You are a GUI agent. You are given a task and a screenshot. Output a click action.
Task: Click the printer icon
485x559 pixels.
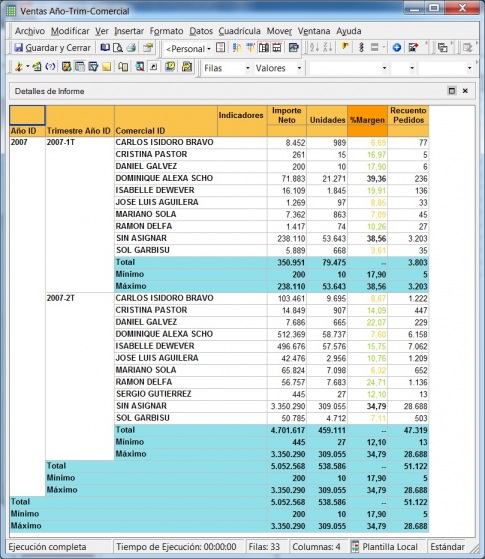click(132, 47)
